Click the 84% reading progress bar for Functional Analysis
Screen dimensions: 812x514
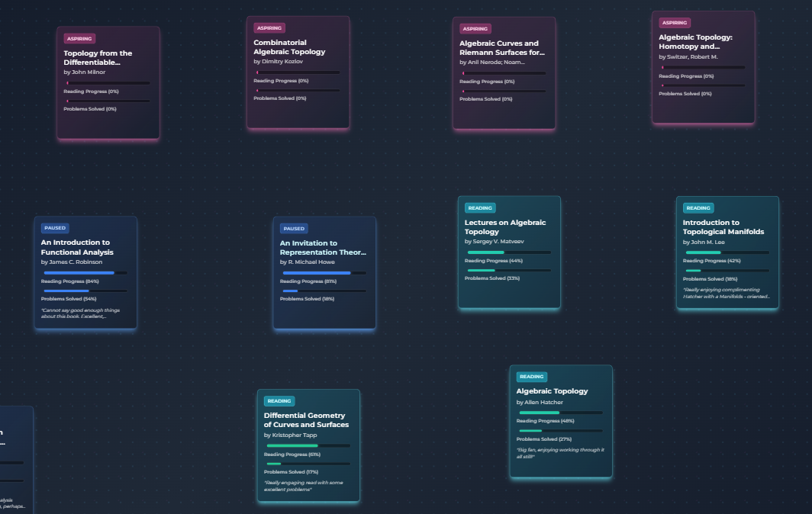pyautogui.click(x=85, y=273)
